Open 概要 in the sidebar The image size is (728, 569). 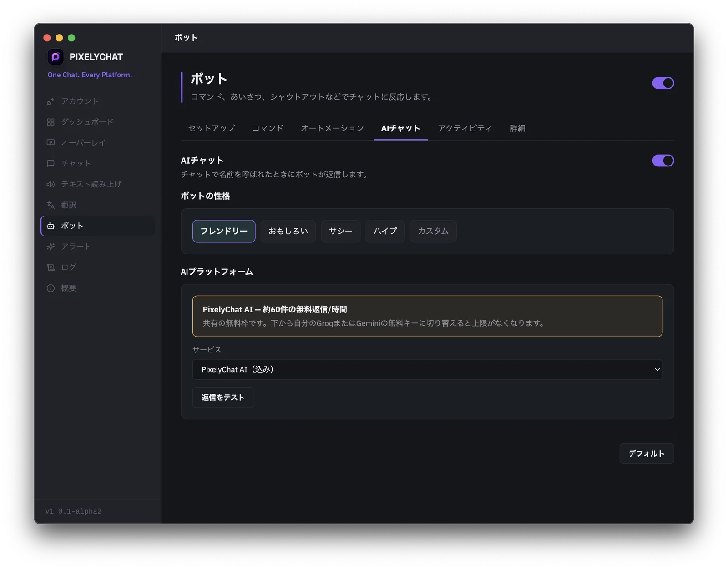coord(98,288)
